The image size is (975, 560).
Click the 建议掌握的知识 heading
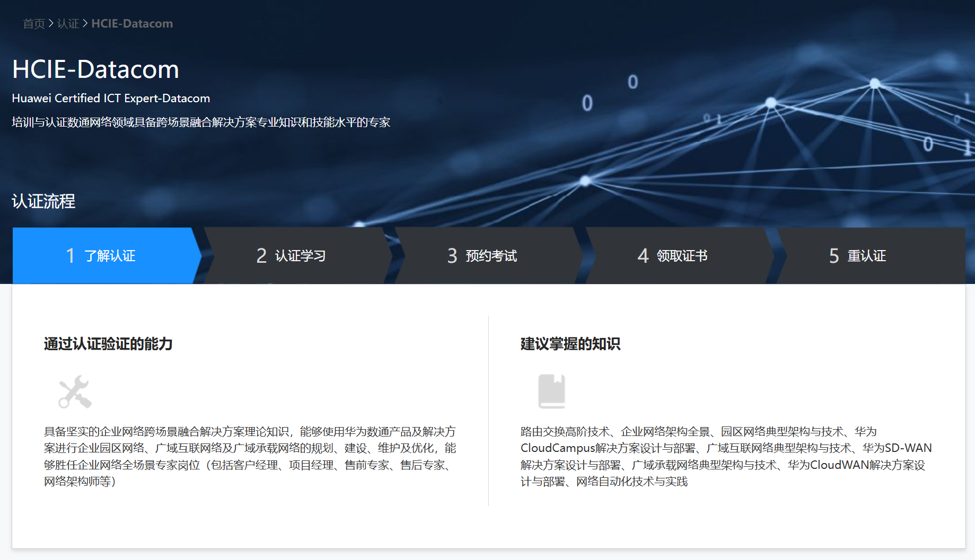[x=570, y=344]
